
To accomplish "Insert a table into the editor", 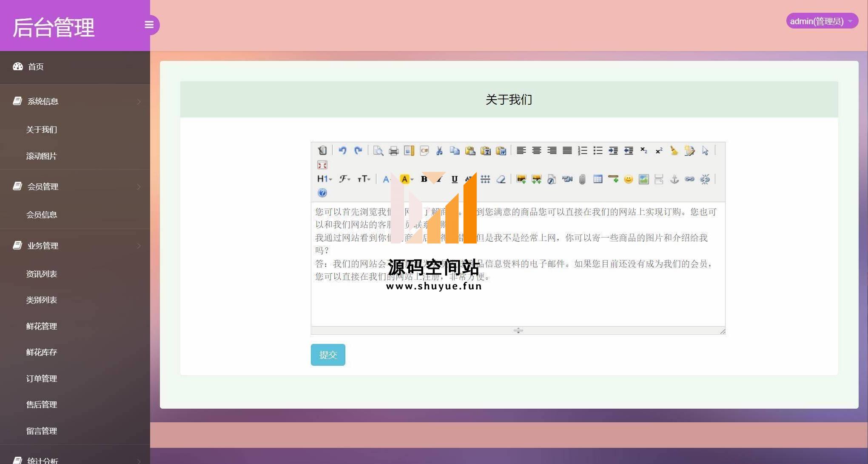I will (598, 179).
